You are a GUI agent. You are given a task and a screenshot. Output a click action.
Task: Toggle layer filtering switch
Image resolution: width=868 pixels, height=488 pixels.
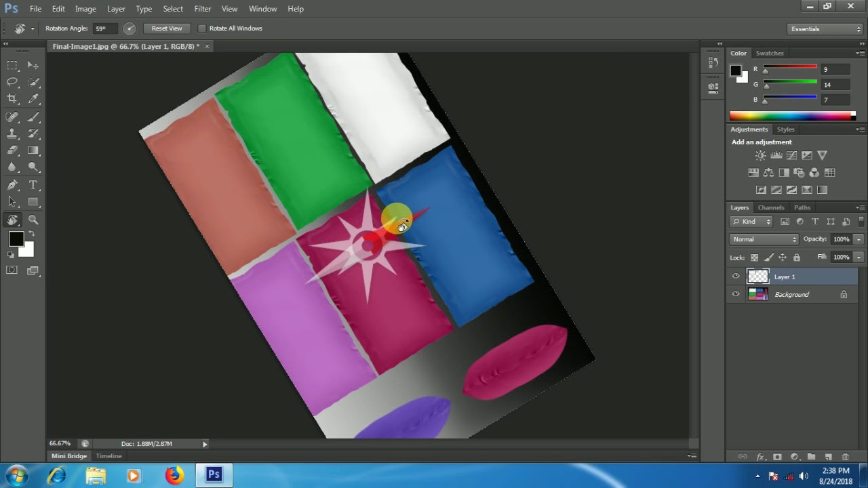pyautogui.click(x=861, y=221)
